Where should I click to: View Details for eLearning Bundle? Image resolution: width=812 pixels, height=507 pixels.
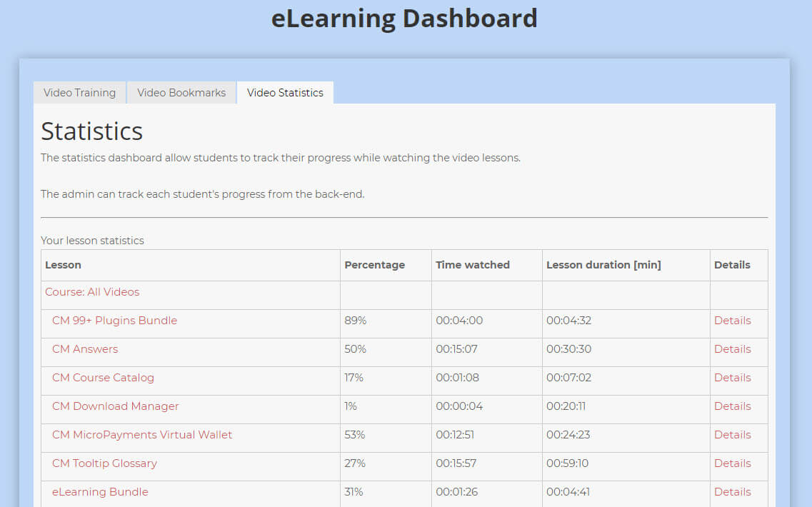pyautogui.click(x=733, y=492)
